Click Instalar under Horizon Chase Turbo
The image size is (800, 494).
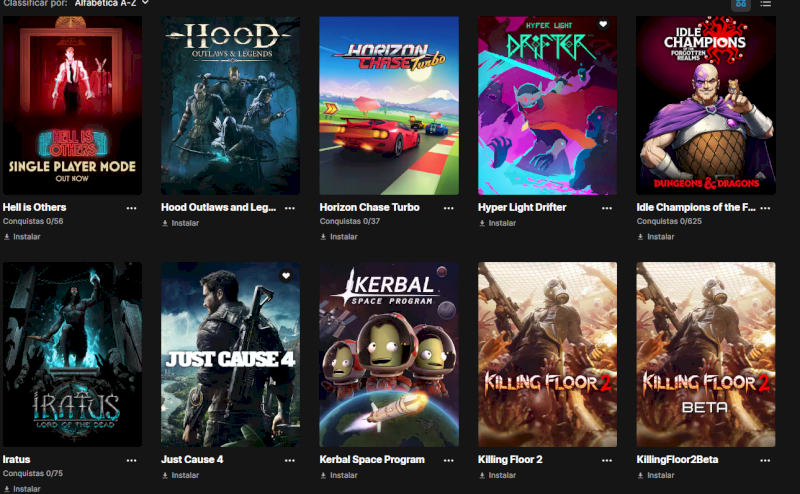click(339, 237)
